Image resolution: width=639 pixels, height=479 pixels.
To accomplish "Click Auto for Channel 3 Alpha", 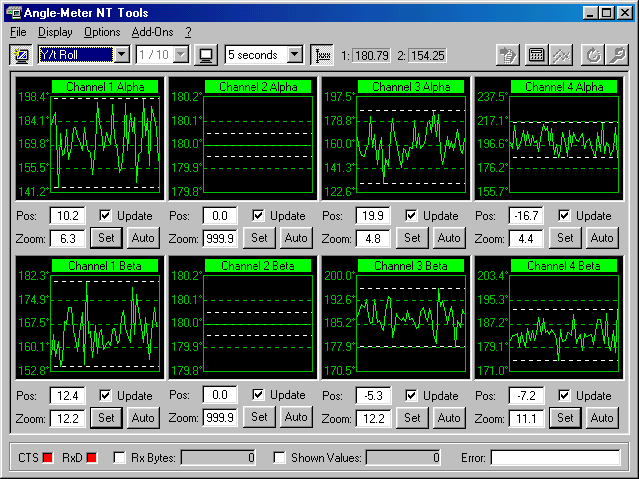I will point(449,238).
